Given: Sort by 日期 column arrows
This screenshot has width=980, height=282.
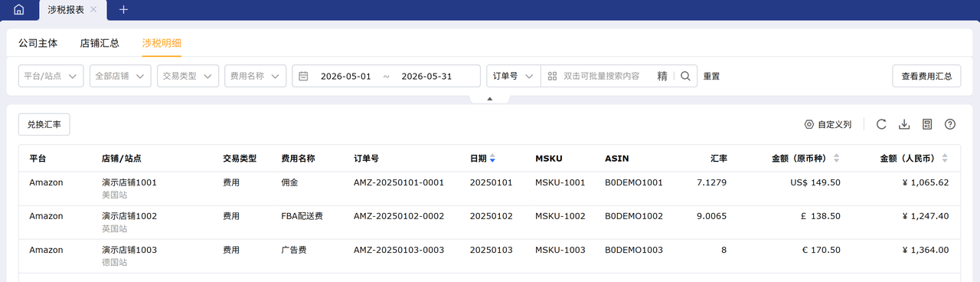Looking at the screenshot, I should 492,159.
